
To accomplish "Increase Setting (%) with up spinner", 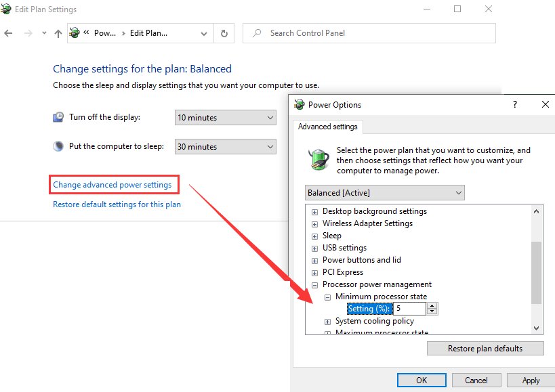I will click(x=432, y=306).
